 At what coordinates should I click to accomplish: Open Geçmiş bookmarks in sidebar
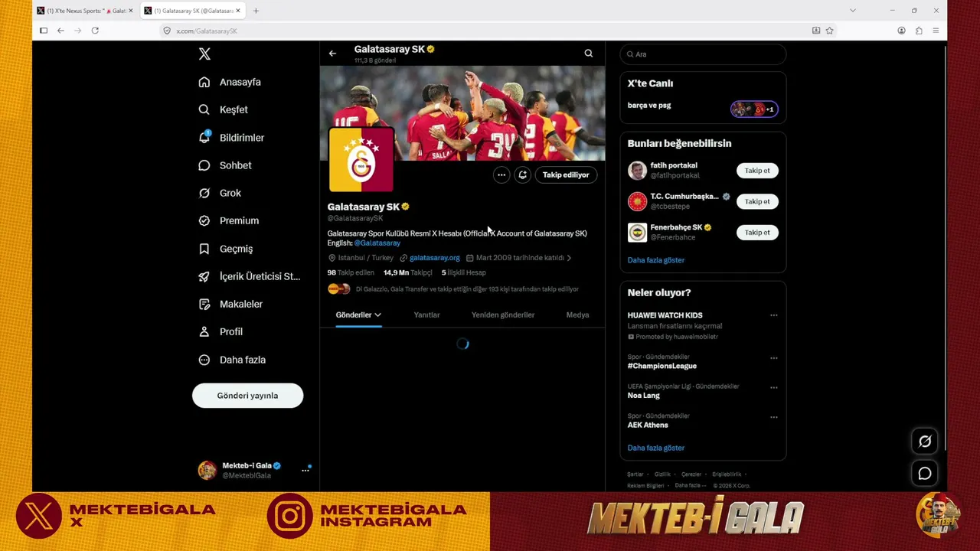pos(225,249)
